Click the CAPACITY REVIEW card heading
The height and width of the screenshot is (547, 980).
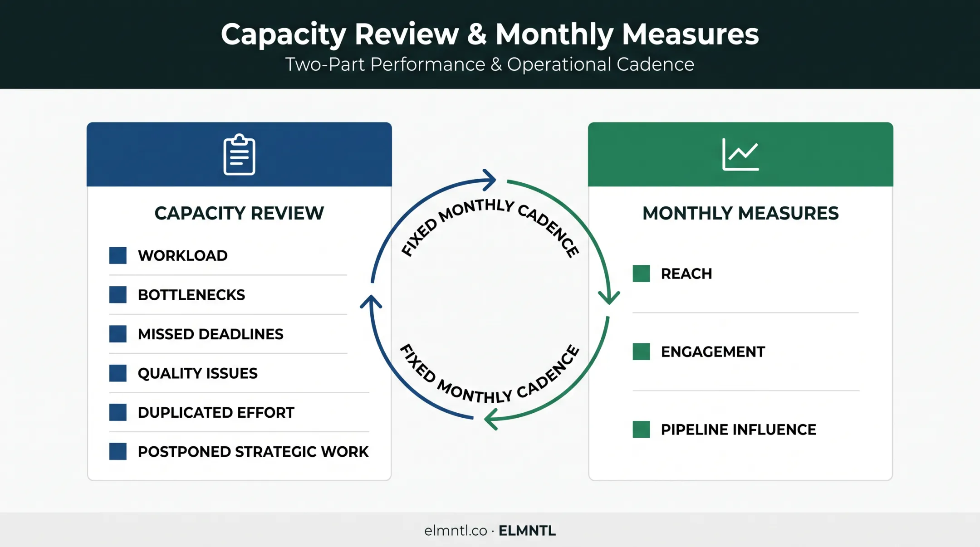pos(239,213)
